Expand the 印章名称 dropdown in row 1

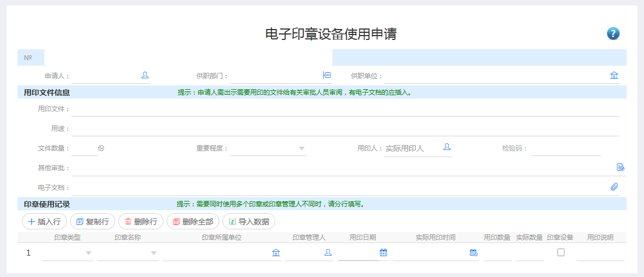[153, 253]
